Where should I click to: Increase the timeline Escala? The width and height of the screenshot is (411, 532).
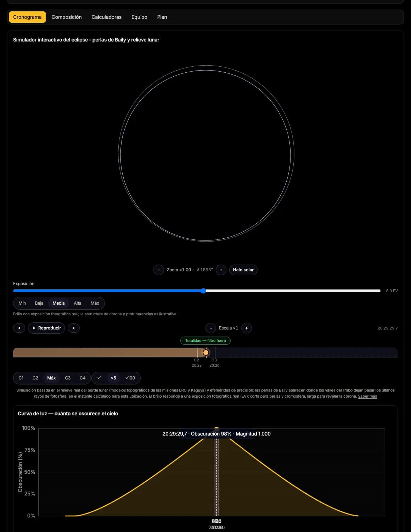click(247, 328)
